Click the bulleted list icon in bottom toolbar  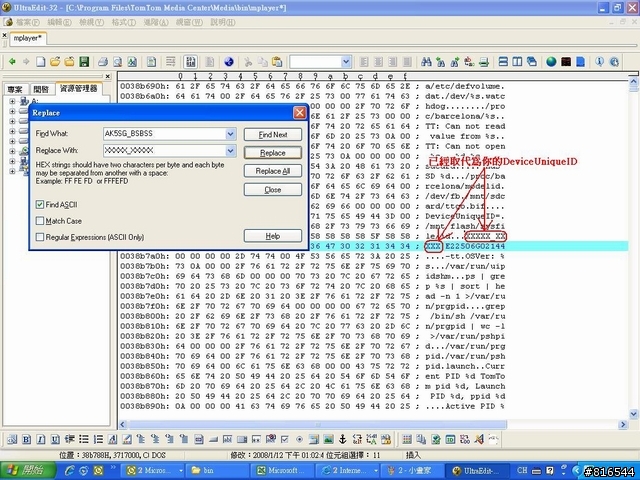pyautogui.click(x=84, y=439)
